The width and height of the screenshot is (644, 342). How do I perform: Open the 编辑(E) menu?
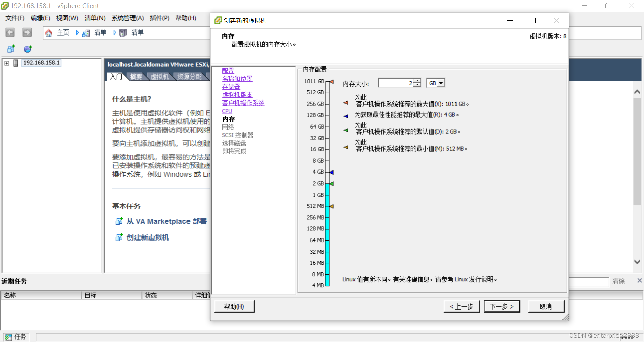[40, 18]
